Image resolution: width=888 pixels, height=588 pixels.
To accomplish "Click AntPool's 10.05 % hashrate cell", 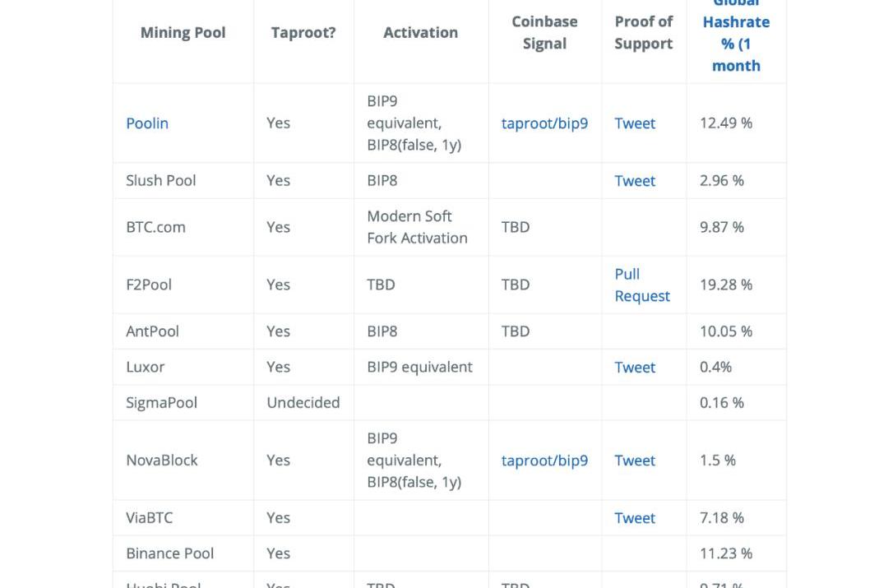I will pos(725,331).
